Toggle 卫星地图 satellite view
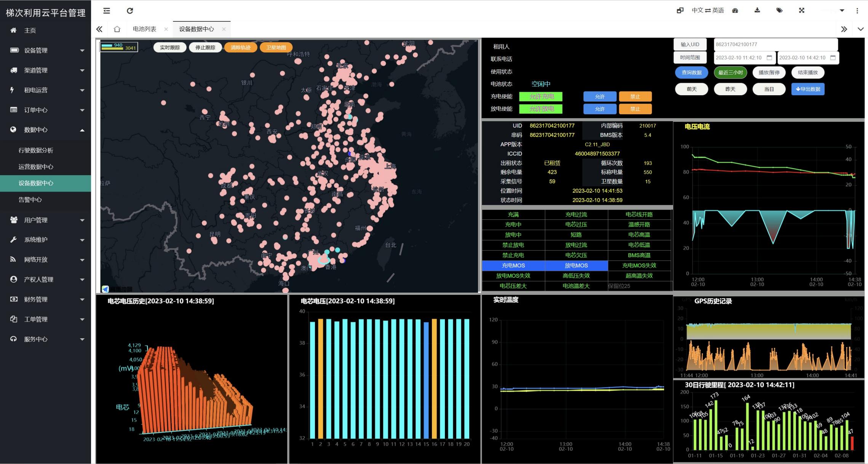The image size is (868, 464). [x=276, y=47]
